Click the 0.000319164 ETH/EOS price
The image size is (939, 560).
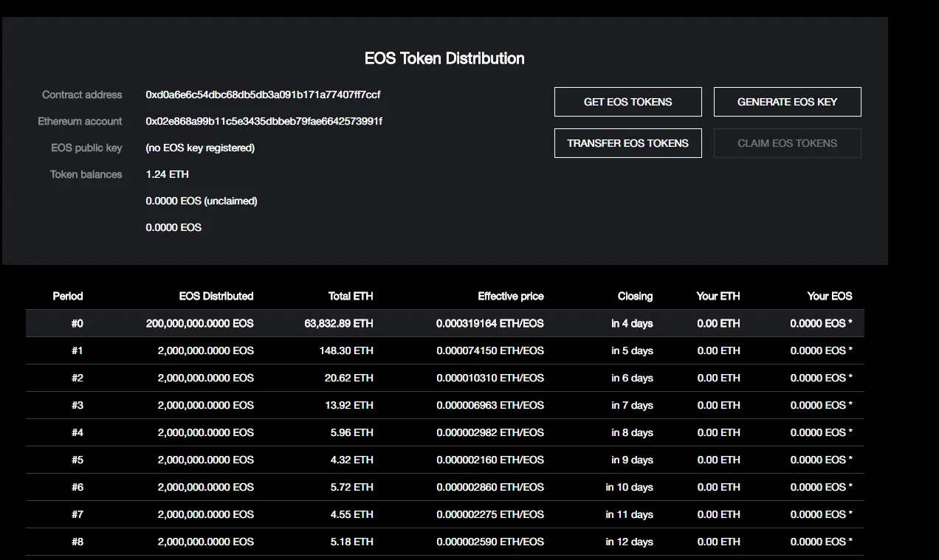point(490,323)
